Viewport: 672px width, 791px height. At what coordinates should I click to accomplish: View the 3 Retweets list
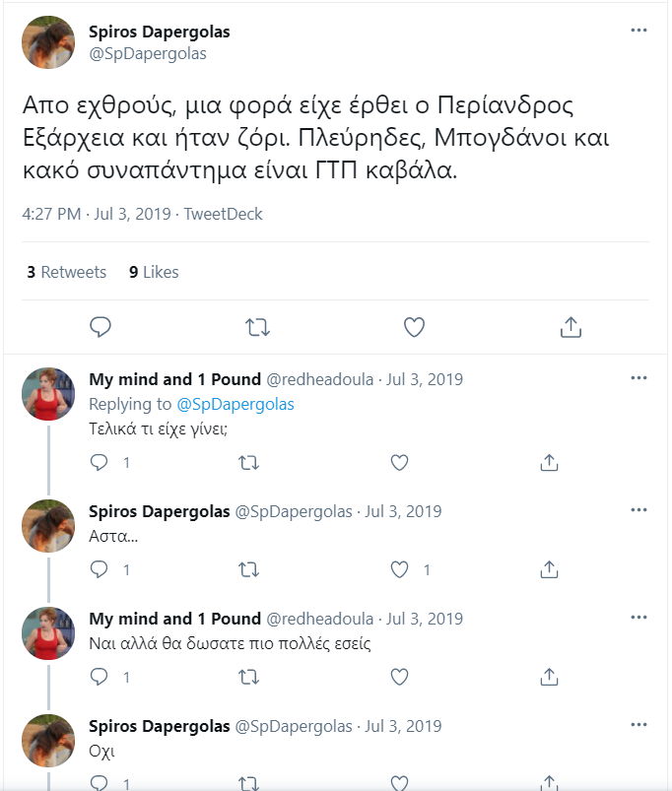(x=67, y=272)
